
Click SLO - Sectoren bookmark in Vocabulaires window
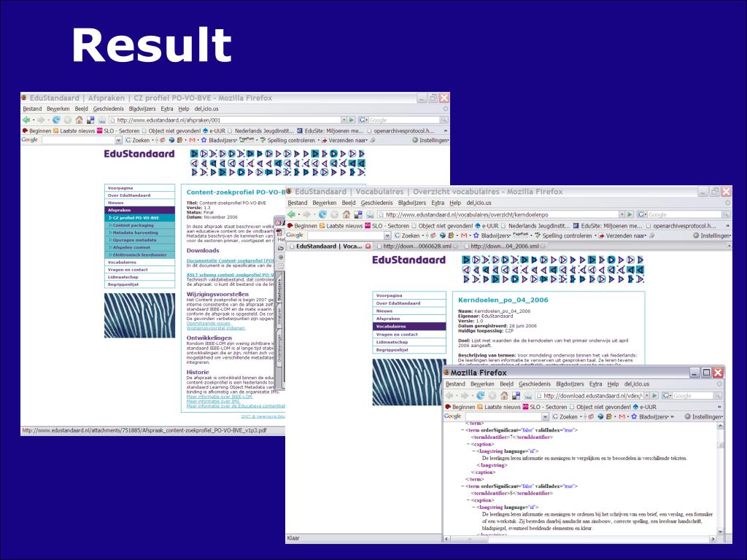[387, 226]
